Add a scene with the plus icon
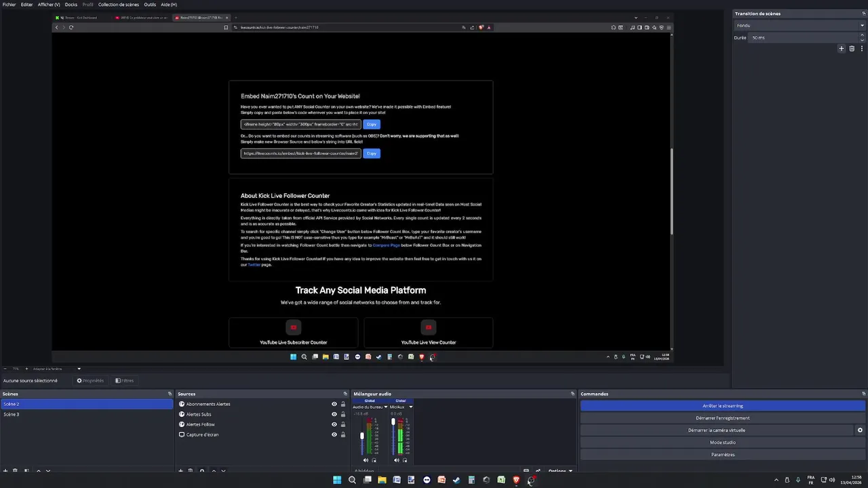The width and height of the screenshot is (868, 488). point(5,470)
